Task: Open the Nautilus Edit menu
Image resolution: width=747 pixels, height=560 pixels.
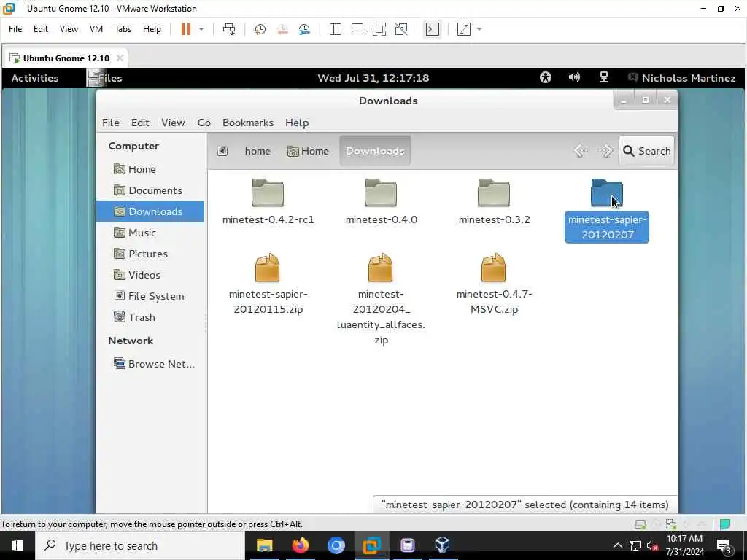Action: [140, 122]
